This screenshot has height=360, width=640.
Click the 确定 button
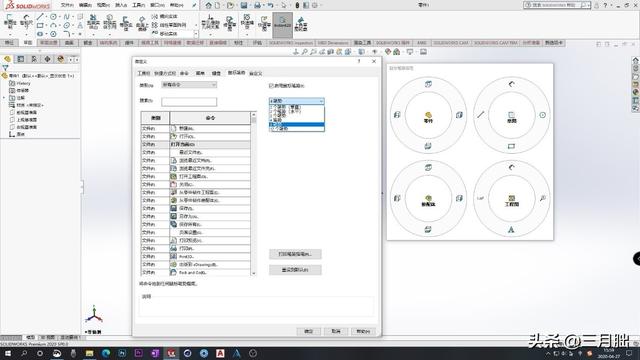click(309, 331)
